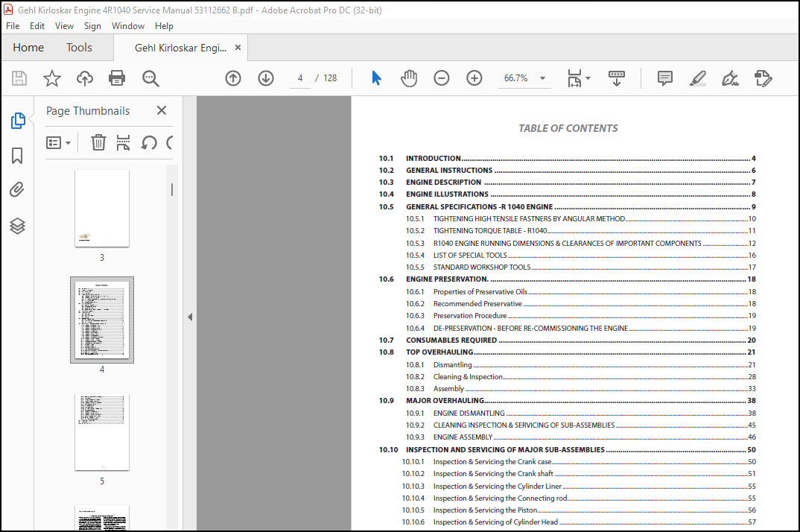Close the Gehl Kirloskar document tab

tap(238, 48)
